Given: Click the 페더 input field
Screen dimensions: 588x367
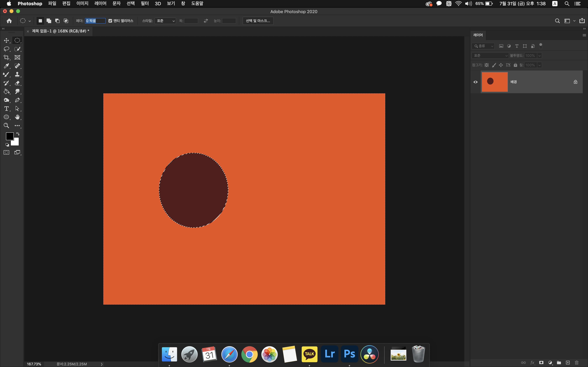Looking at the screenshot, I should (x=95, y=21).
